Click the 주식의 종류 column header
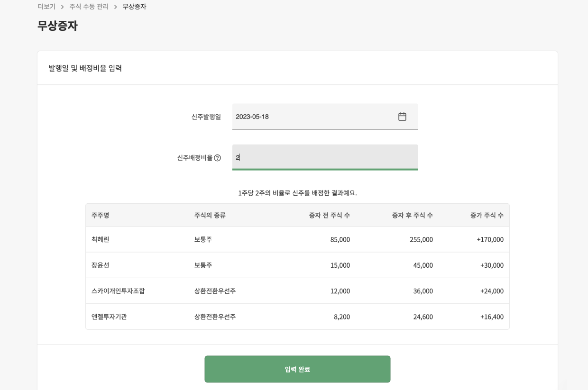The height and width of the screenshot is (390, 588). [x=210, y=215]
